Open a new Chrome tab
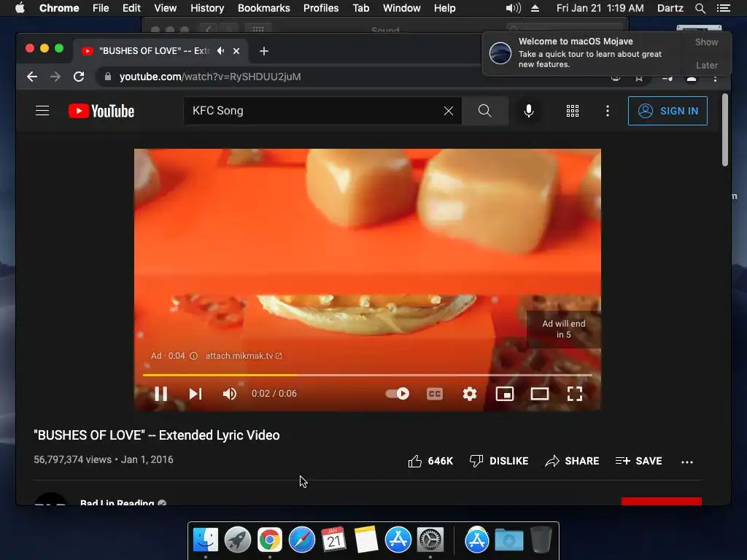This screenshot has width=747, height=560. (264, 51)
